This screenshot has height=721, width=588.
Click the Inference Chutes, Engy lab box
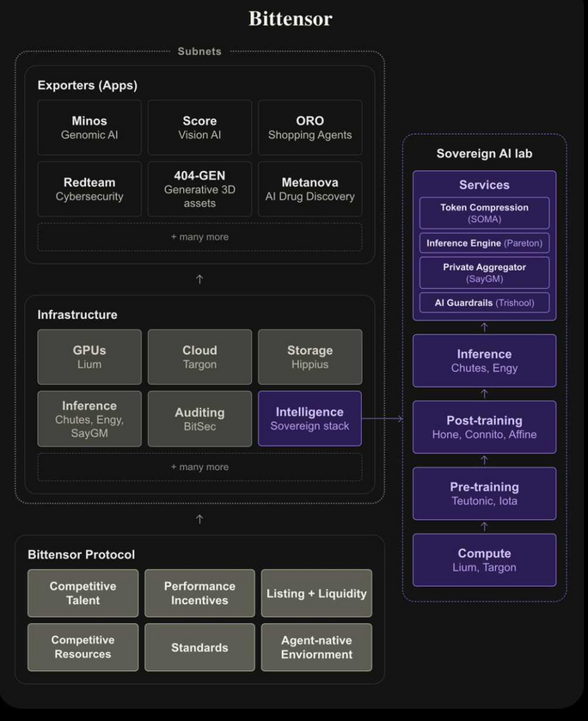[485, 361]
